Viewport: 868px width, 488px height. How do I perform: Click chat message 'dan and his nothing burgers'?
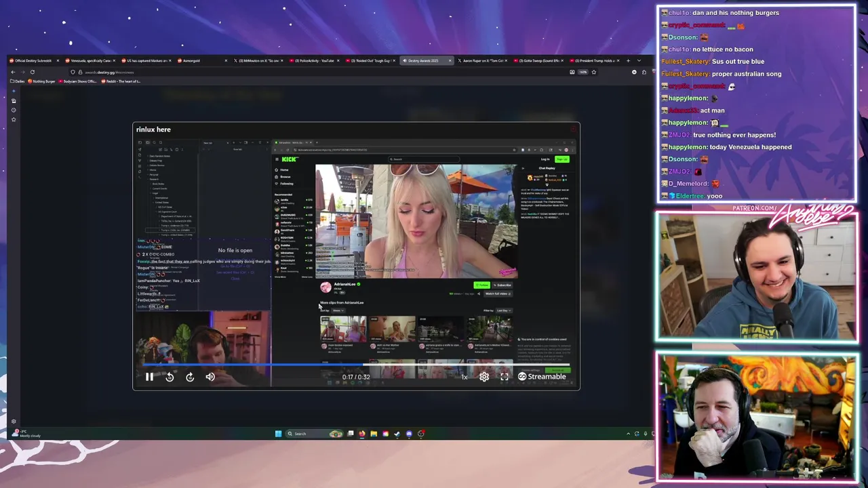click(x=736, y=13)
